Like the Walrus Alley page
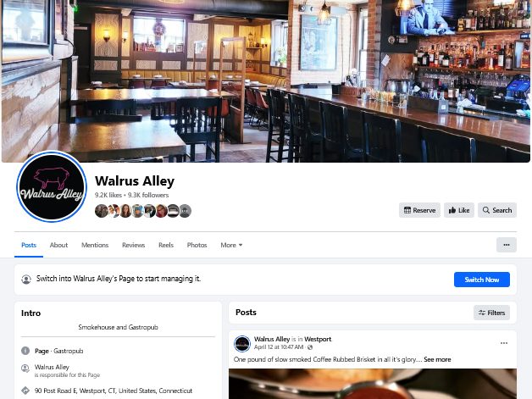 (458, 210)
